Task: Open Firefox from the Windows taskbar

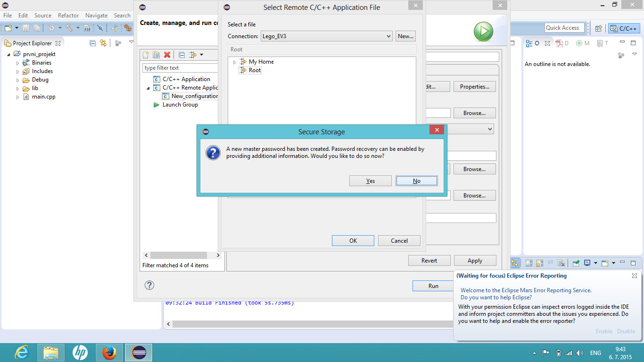Action: click(x=109, y=353)
